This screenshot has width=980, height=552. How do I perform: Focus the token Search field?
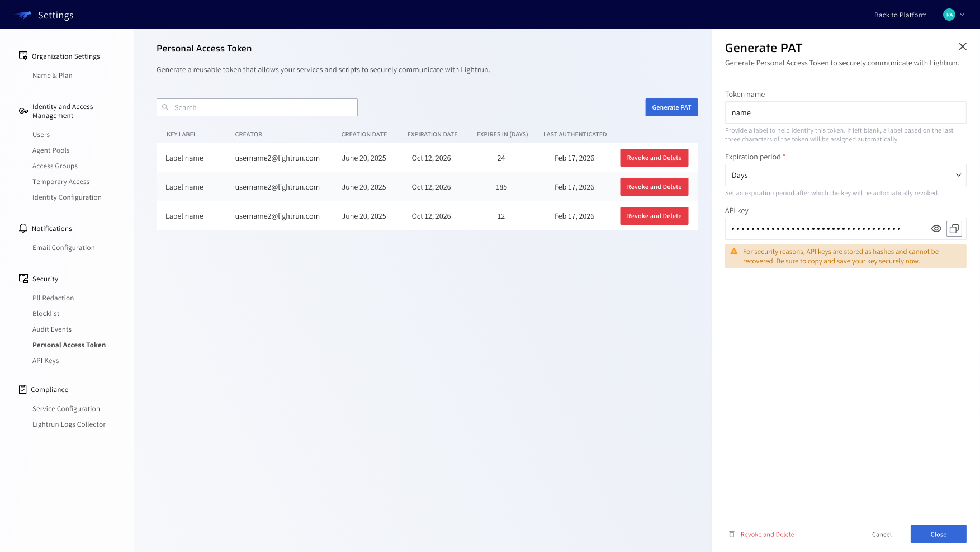tap(257, 107)
